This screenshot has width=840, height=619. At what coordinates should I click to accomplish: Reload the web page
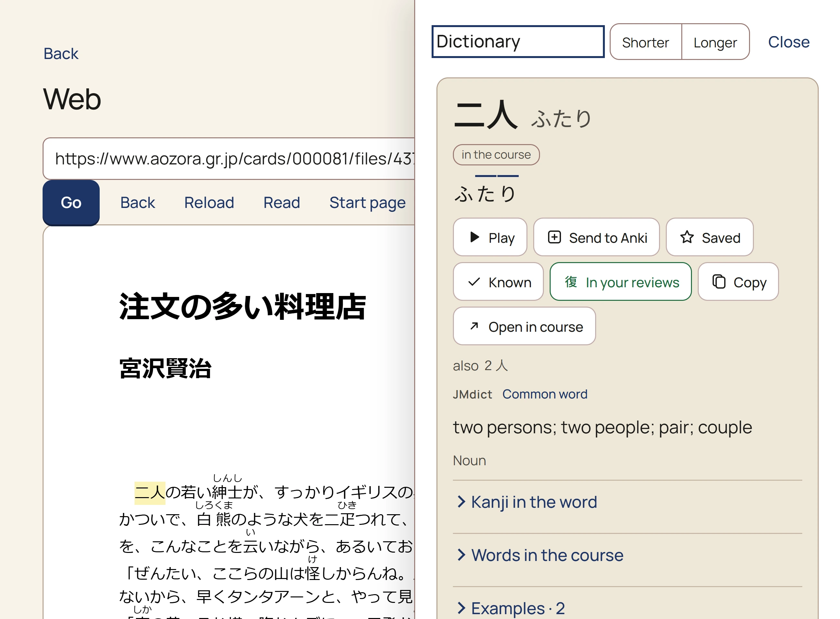point(209,203)
